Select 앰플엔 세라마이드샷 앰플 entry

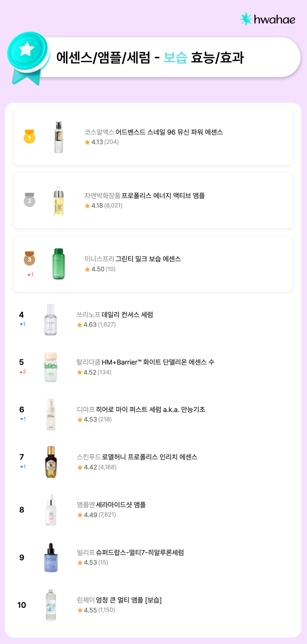click(121, 505)
